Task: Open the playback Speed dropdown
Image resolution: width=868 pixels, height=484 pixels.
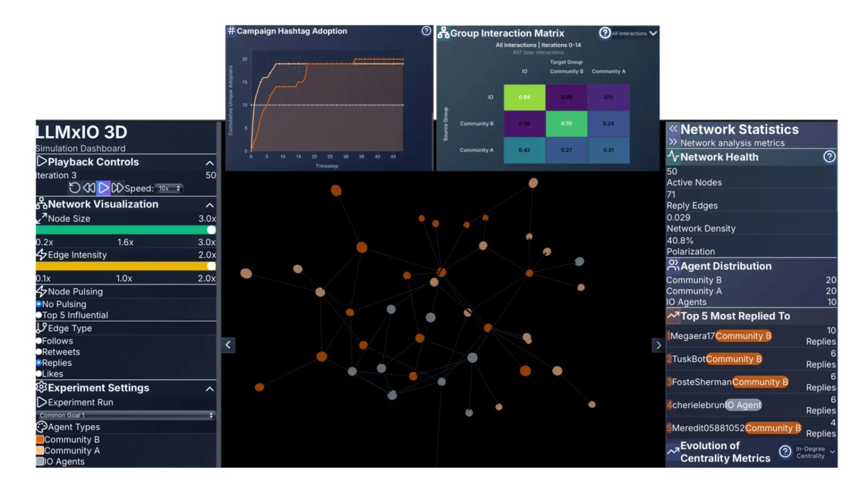Action: pyautogui.click(x=169, y=189)
